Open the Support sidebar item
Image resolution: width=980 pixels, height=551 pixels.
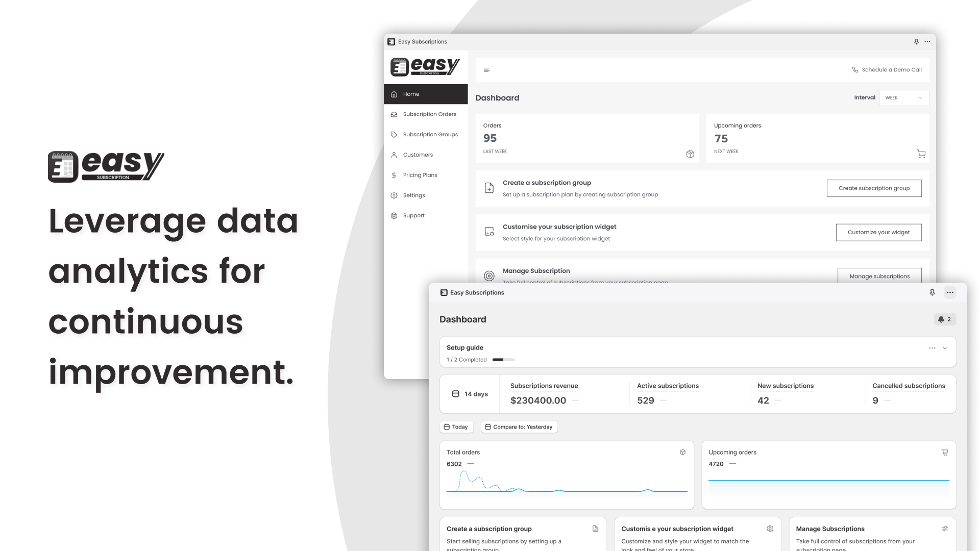tap(426, 216)
